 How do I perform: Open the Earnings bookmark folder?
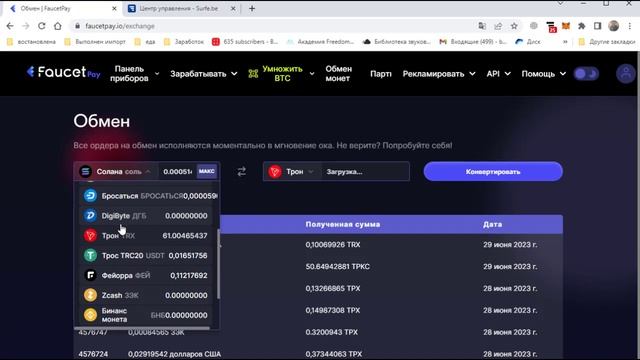183,42
